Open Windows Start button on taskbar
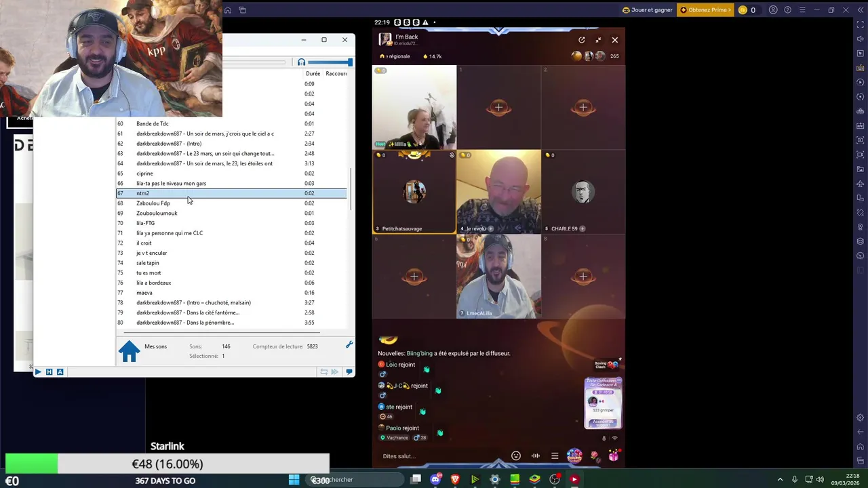 294,479
